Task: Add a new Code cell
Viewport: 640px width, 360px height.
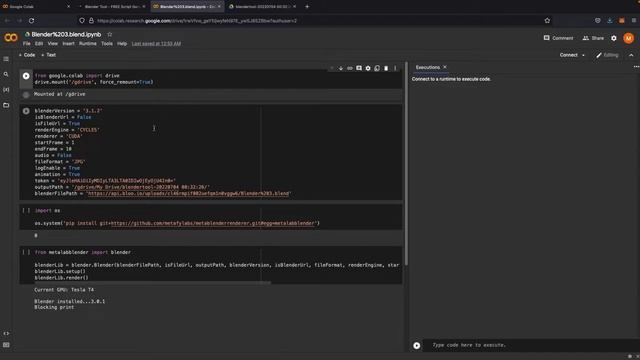Action: click(27, 55)
